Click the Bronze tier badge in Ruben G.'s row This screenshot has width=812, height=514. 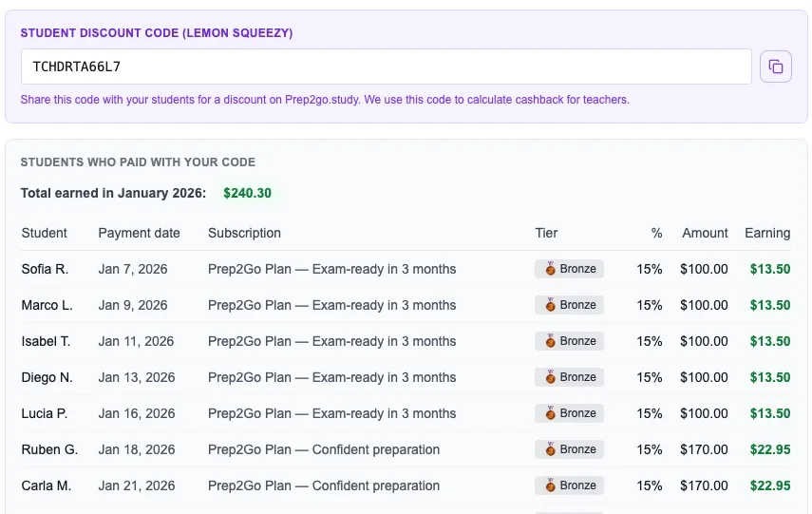[569, 449]
